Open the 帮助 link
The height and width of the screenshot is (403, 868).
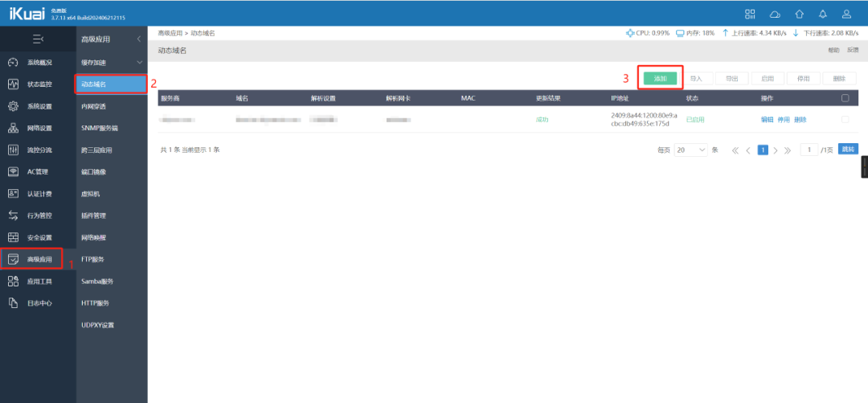pyautogui.click(x=833, y=51)
